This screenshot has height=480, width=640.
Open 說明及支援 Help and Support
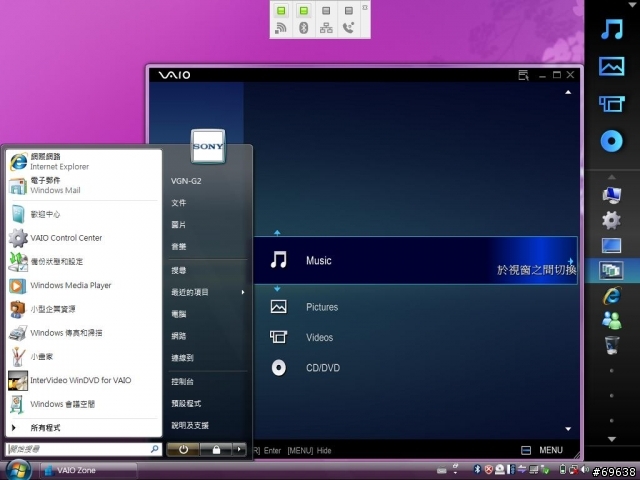190,425
